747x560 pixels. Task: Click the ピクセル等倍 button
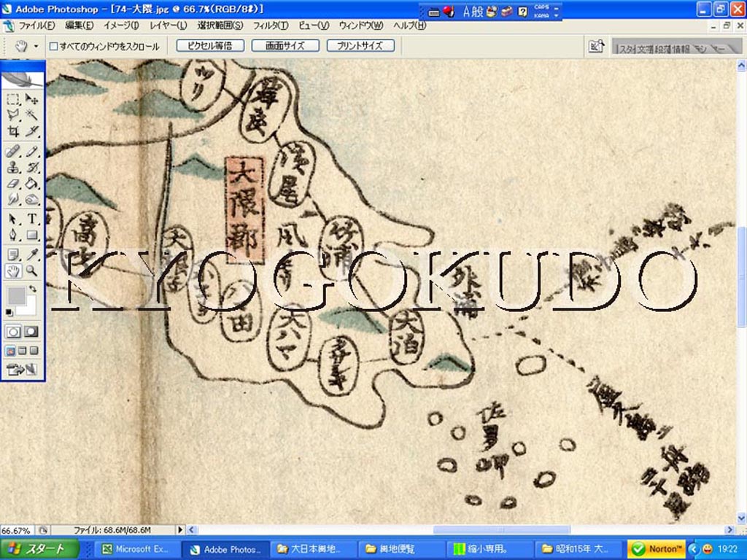(x=210, y=46)
